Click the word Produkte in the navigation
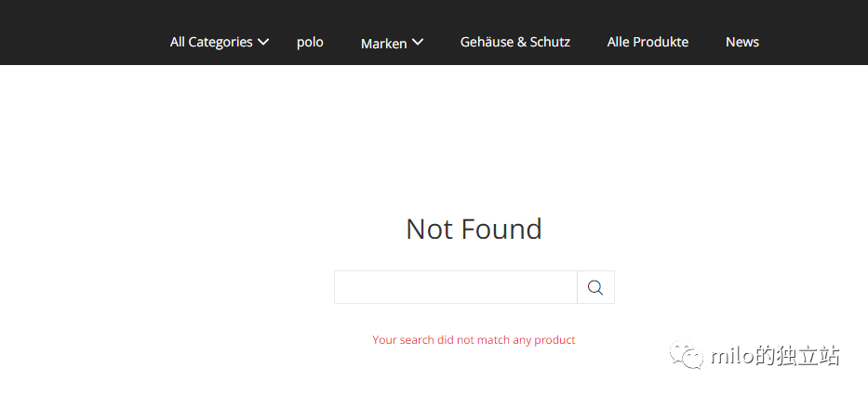This screenshot has width=868, height=394. 659,42
